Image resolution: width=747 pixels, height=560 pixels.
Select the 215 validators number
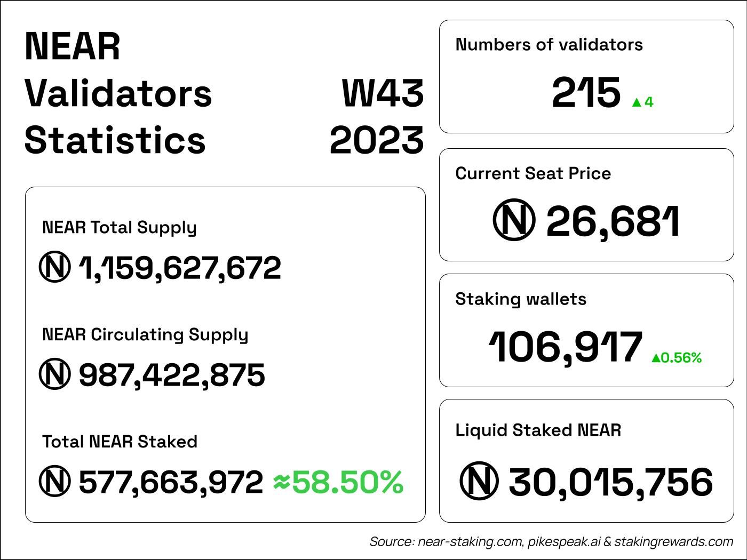pyautogui.click(x=586, y=93)
